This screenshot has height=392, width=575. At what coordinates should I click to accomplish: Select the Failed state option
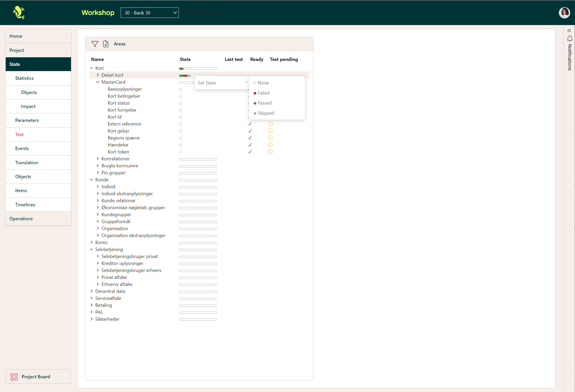(263, 93)
